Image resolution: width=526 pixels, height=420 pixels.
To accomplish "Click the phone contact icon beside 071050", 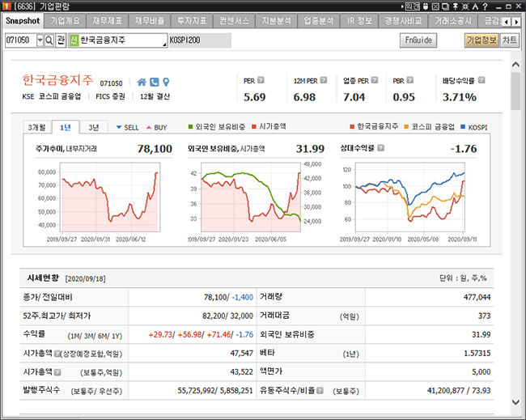I will click(154, 83).
